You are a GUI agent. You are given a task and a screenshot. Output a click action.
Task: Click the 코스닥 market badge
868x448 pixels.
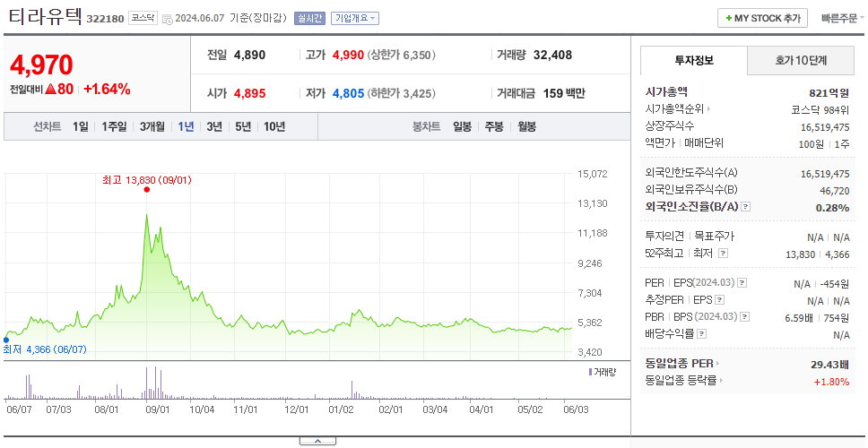click(143, 18)
